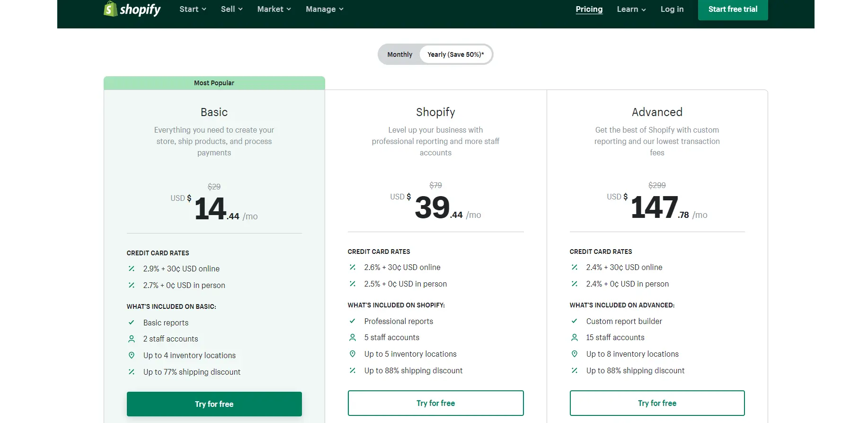
Task: Click the text 'Up to 77% shipping discount'
Action: tap(192, 372)
